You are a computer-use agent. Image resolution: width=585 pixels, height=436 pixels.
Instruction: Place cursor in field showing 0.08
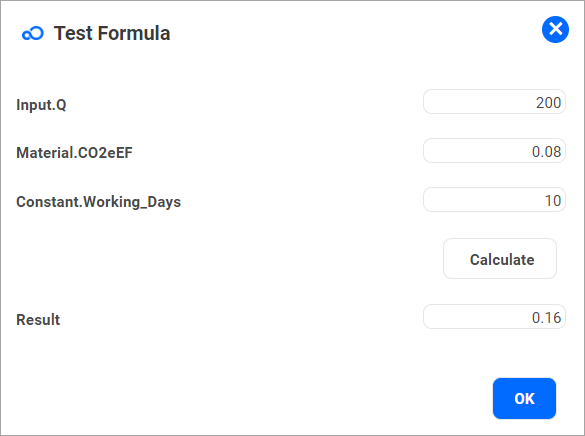click(494, 151)
